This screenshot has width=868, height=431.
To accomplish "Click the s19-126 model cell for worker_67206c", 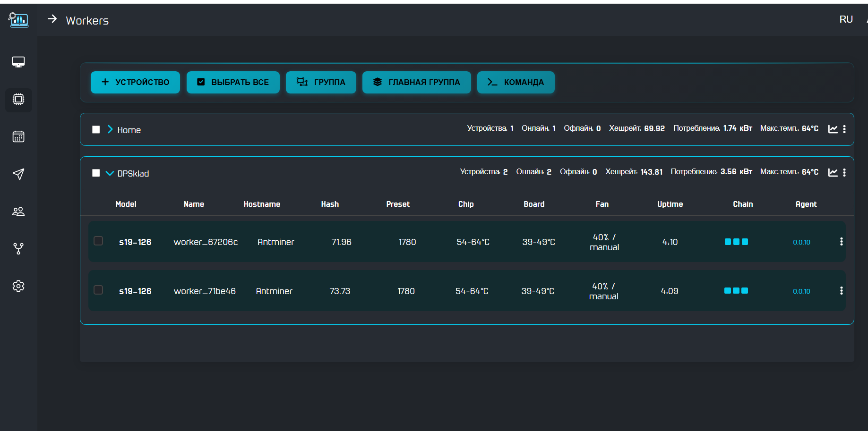I will point(135,242).
